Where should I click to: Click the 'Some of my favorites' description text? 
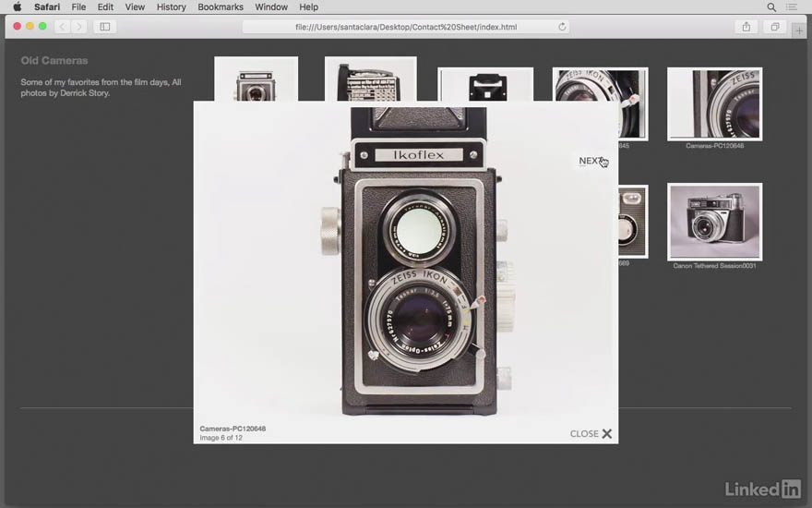101,88
